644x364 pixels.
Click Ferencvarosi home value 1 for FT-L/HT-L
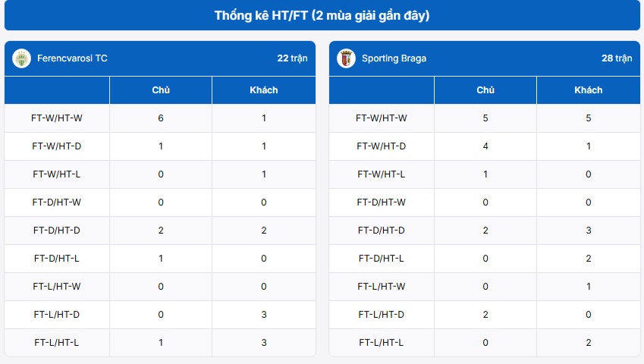pos(161,342)
